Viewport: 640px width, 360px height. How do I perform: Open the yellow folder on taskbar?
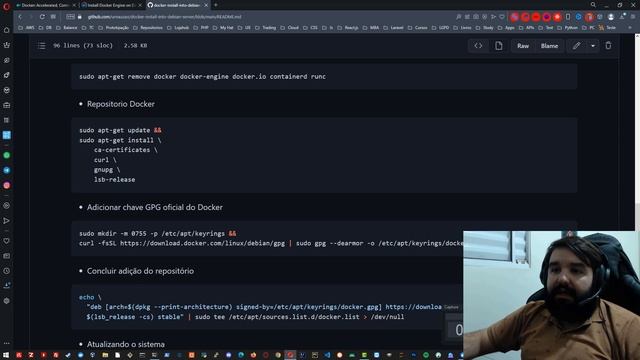tap(105, 355)
